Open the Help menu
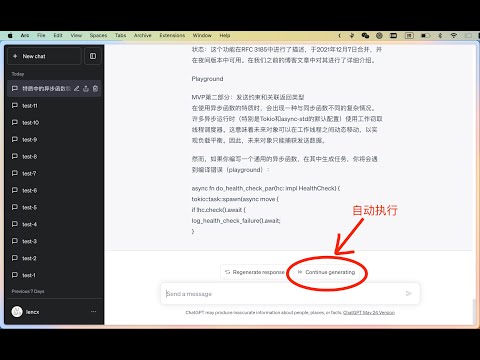This screenshot has height=360, width=480. [x=225, y=35]
